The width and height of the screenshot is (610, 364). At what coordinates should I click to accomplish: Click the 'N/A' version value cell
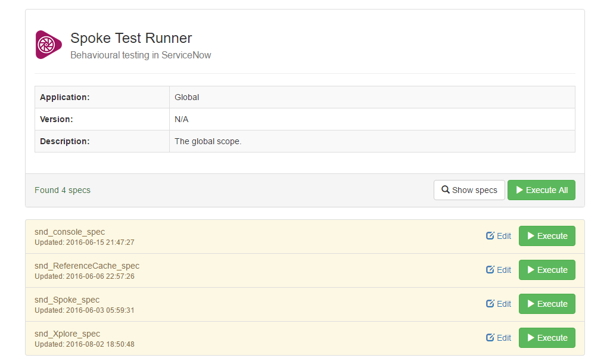click(x=372, y=119)
